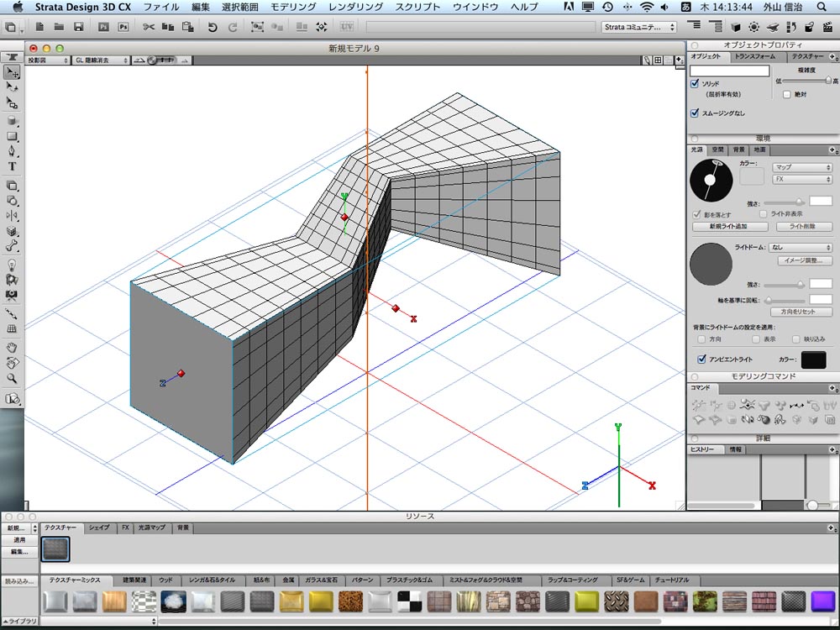Toggle the 表示 light dome checkbox
Image resolution: width=840 pixels, height=630 pixels.
tap(755, 339)
